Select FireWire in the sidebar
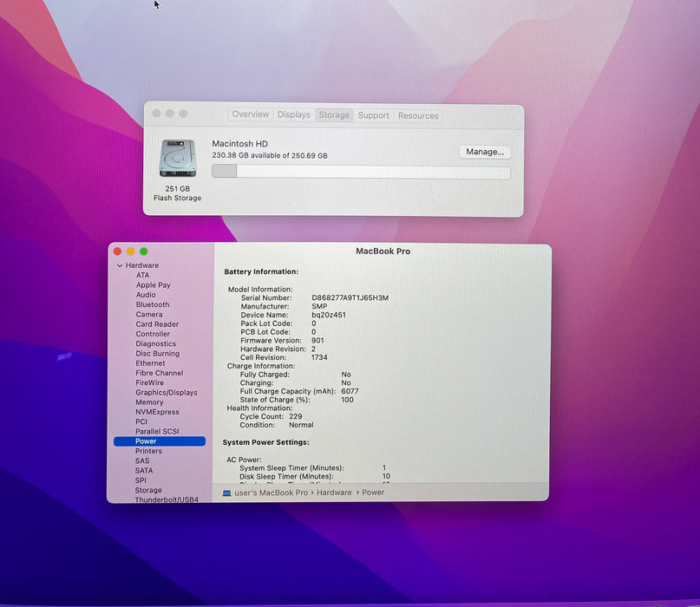The image size is (700, 607). (x=149, y=383)
